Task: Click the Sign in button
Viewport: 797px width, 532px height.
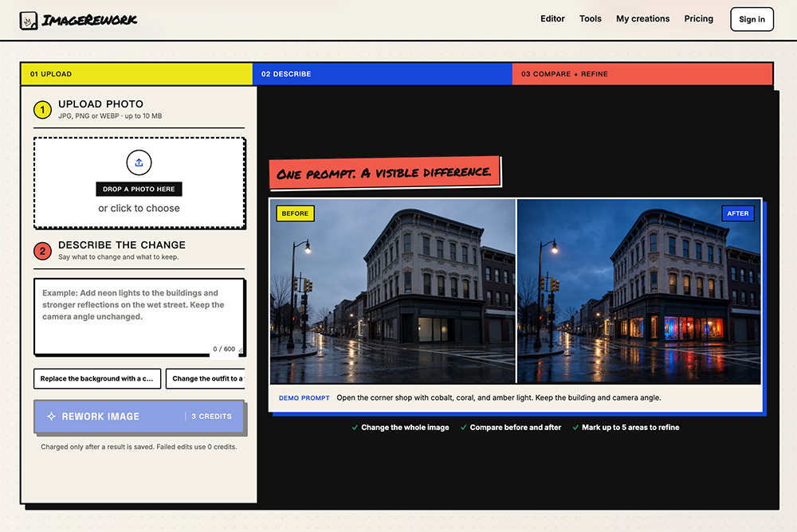Action: coord(752,19)
